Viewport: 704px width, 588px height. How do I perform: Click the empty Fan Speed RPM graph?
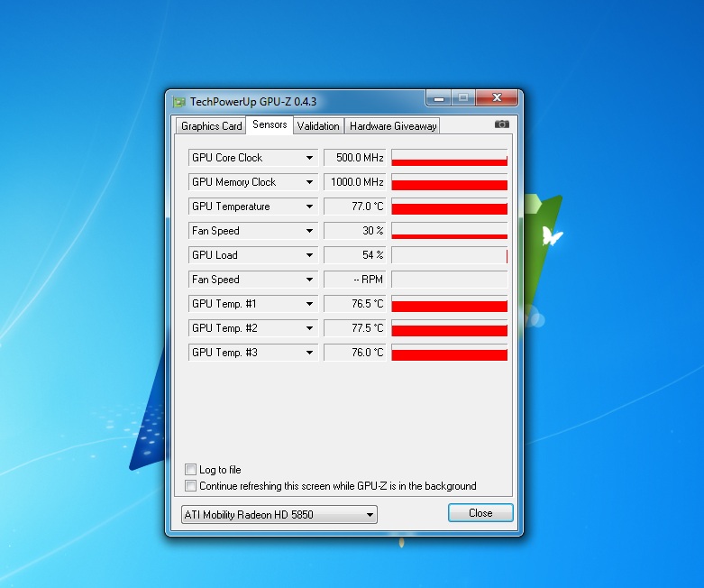tap(450, 280)
